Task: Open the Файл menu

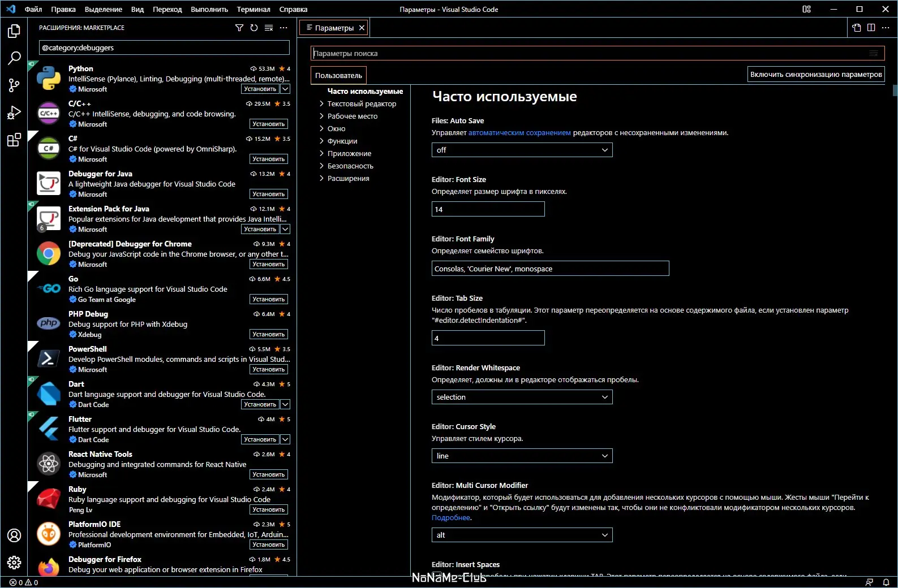Action: (33, 9)
